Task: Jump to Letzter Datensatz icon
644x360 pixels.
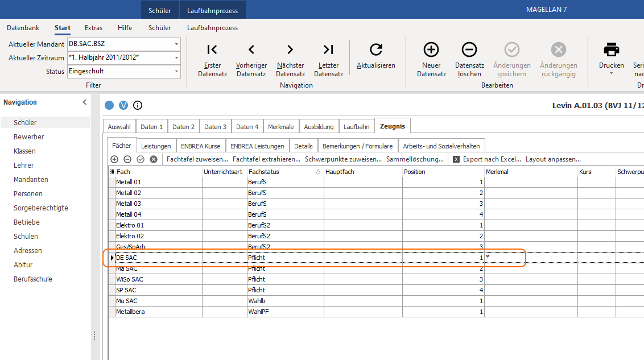Action: (x=328, y=49)
